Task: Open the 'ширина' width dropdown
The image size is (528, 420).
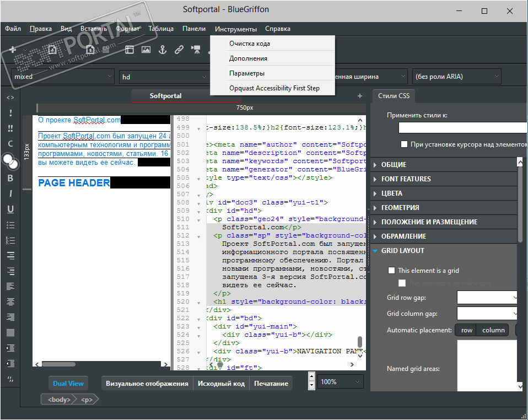Action: click(371, 77)
